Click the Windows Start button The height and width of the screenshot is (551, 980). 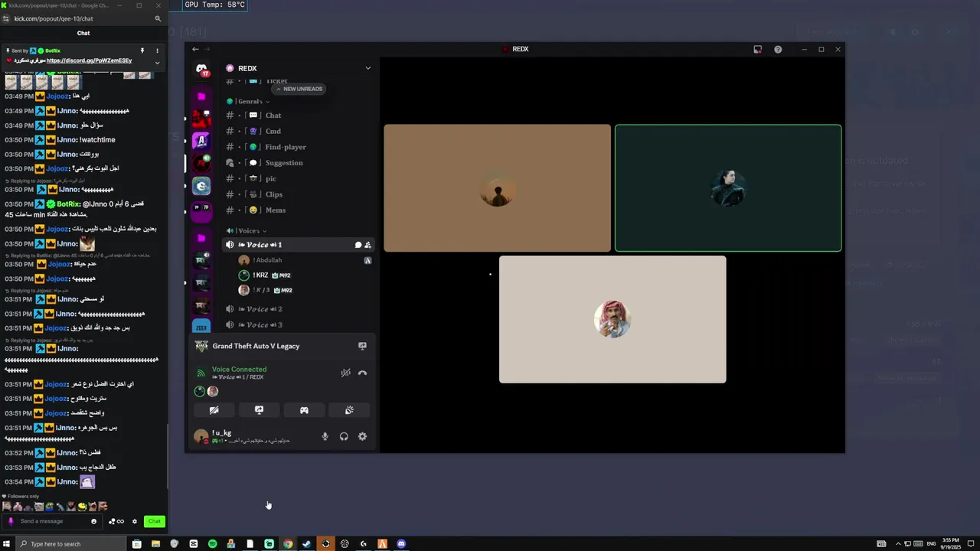click(6, 544)
